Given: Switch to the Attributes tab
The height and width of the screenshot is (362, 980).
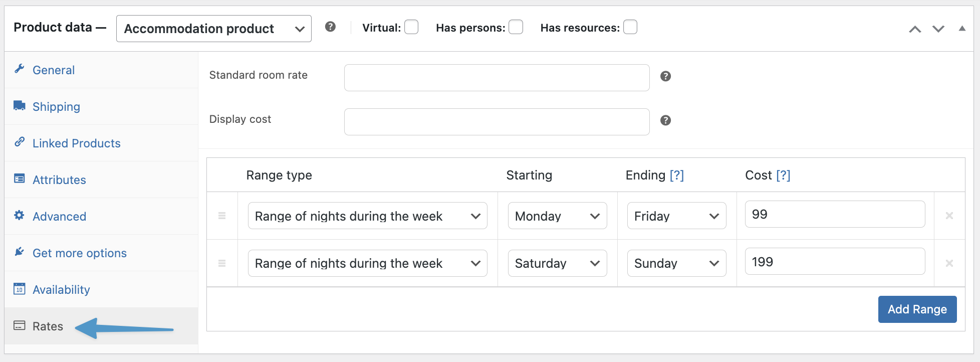Looking at the screenshot, I should click(x=59, y=179).
